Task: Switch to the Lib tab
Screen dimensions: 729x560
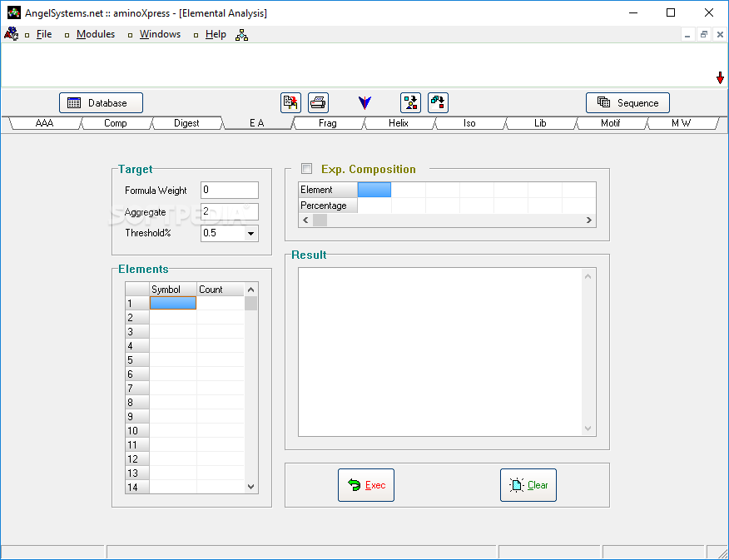Action: coord(540,123)
